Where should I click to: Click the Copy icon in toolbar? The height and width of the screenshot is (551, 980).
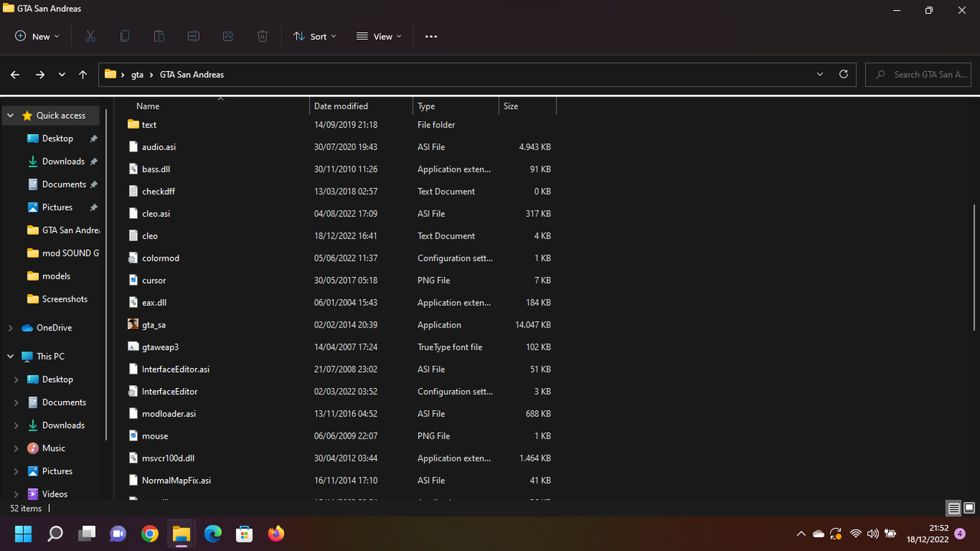[x=125, y=36]
